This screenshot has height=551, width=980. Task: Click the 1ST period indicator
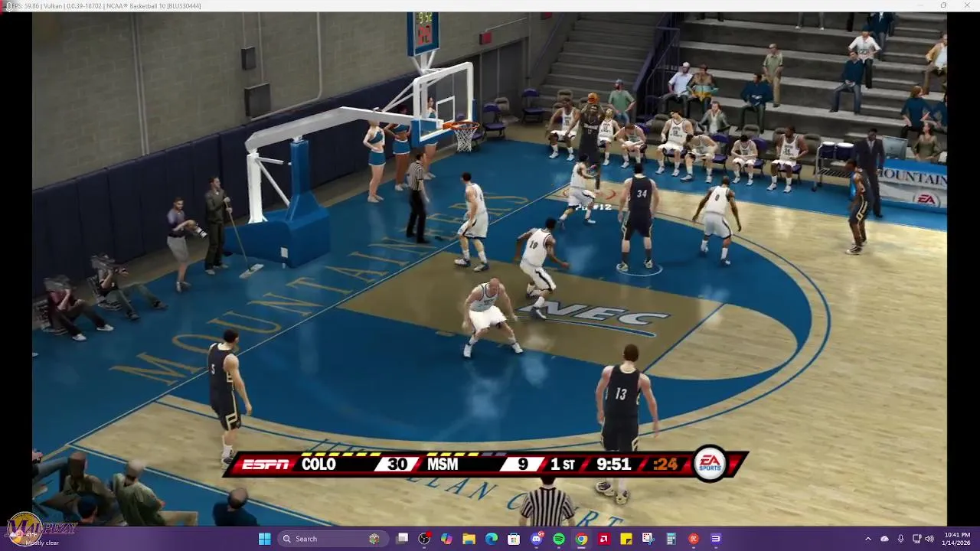pos(563,465)
